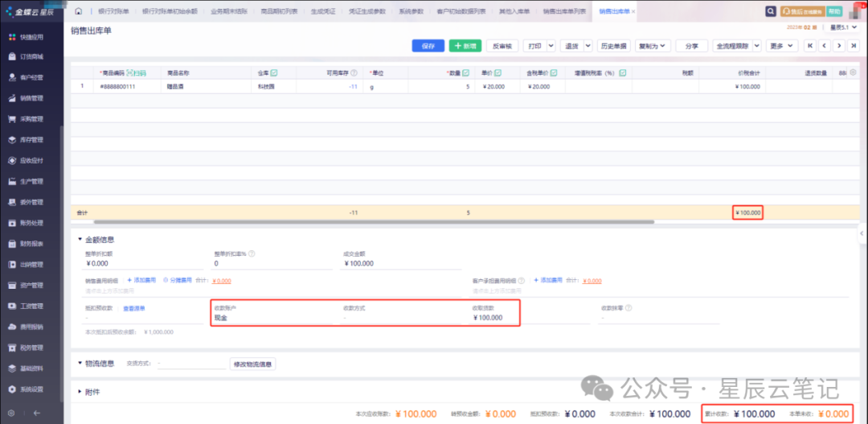Screen dimensions: 868x424
Task: Go to the first document
Action: [810, 46]
